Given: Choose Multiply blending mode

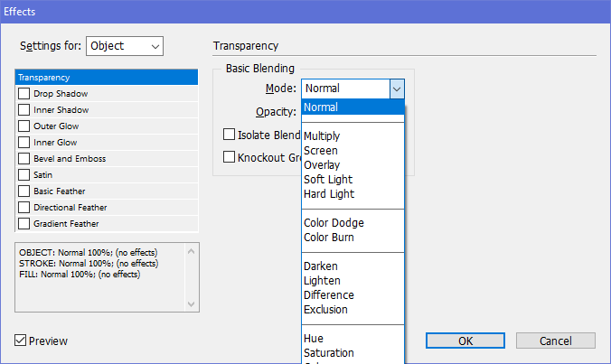Looking at the screenshot, I should coord(323,136).
